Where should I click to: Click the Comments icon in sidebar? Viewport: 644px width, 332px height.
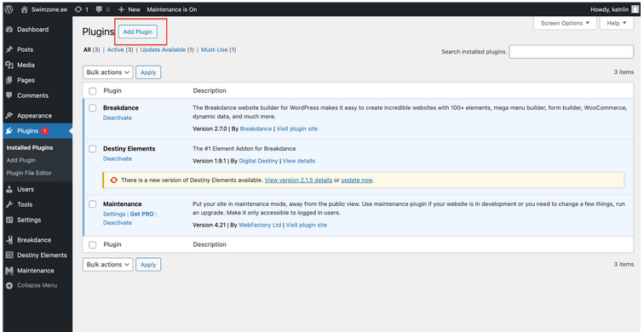[x=9, y=95]
